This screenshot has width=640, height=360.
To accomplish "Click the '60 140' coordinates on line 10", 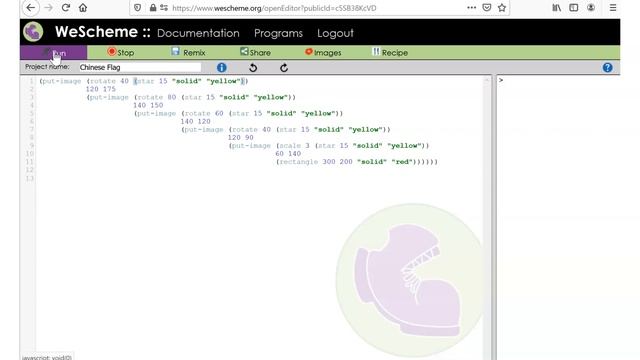I will (x=288, y=153).
